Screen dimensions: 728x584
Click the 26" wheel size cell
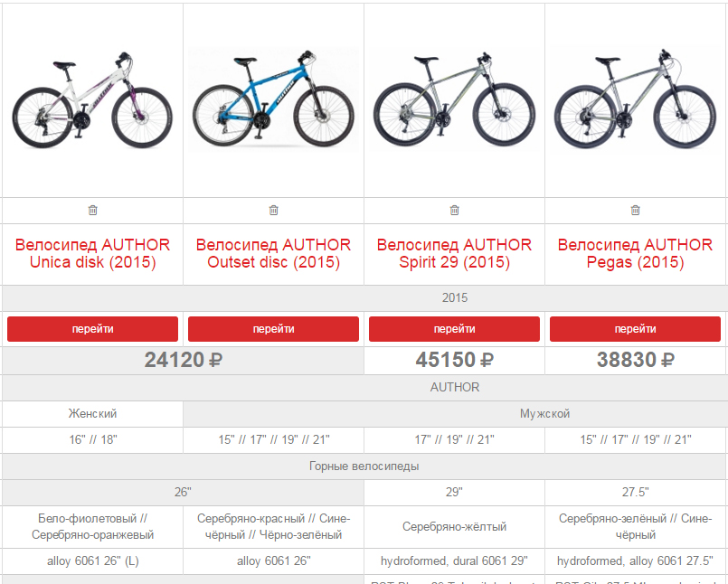tap(183, 492)
